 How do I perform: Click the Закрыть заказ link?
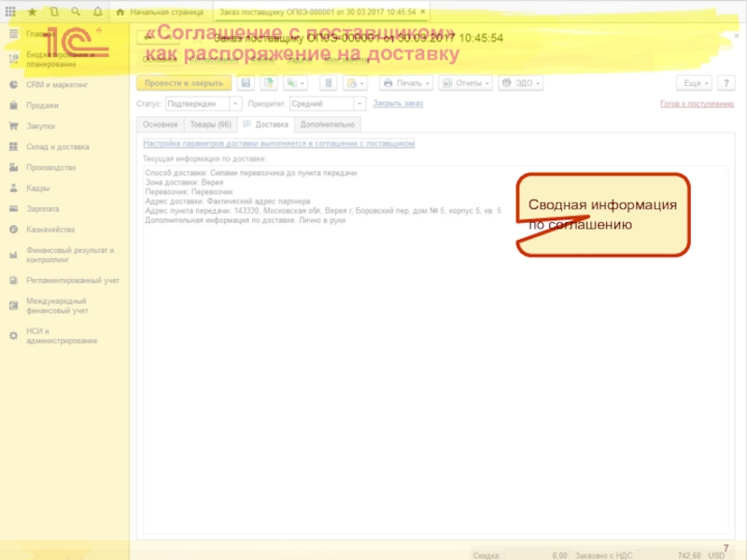tap(399, 104)
